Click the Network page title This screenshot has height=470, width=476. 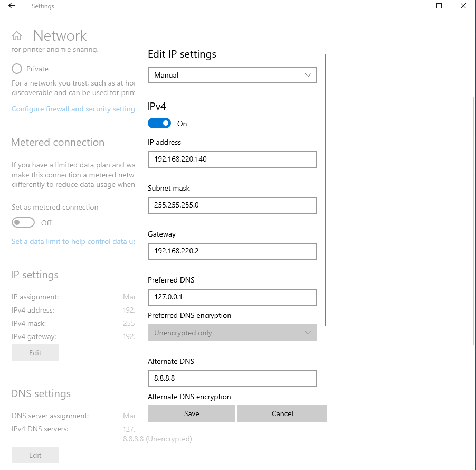point(60,35)
